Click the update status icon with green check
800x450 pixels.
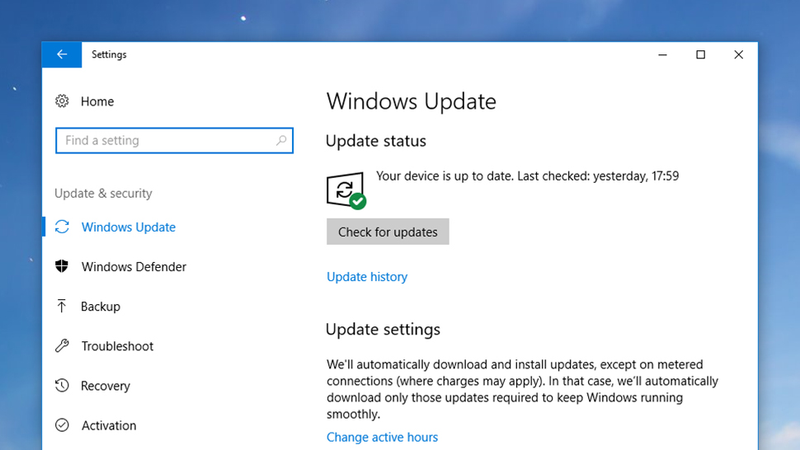pos(346,190)
